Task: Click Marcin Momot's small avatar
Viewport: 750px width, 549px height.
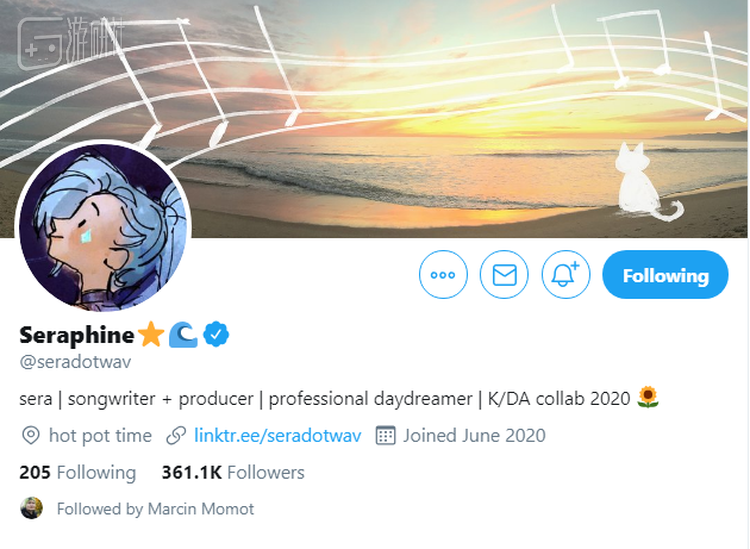Action: (x=32, y=508)
